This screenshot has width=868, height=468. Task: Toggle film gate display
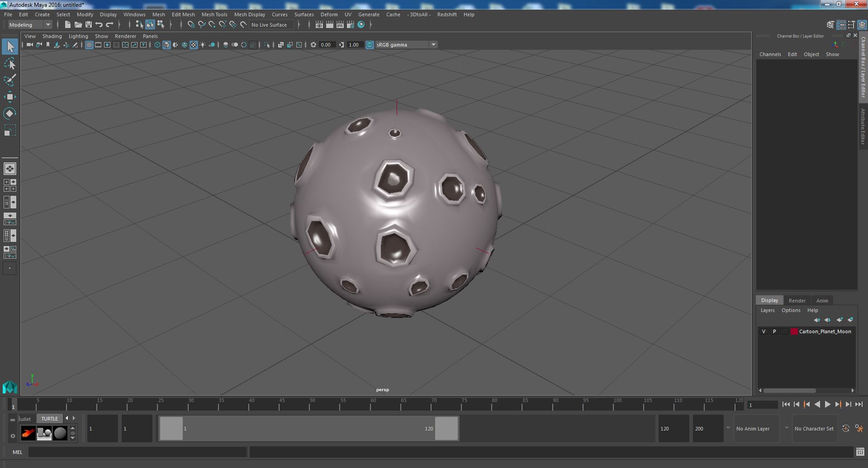98,45
